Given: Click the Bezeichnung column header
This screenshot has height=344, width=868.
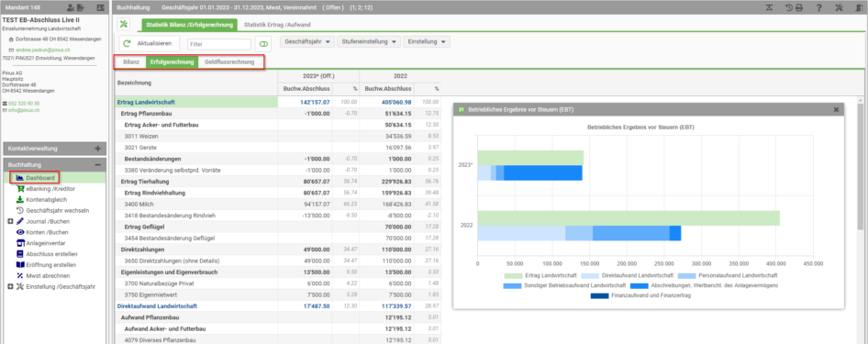Looking at the screenshot, I should pyautogui.click(x=196, y=83).
